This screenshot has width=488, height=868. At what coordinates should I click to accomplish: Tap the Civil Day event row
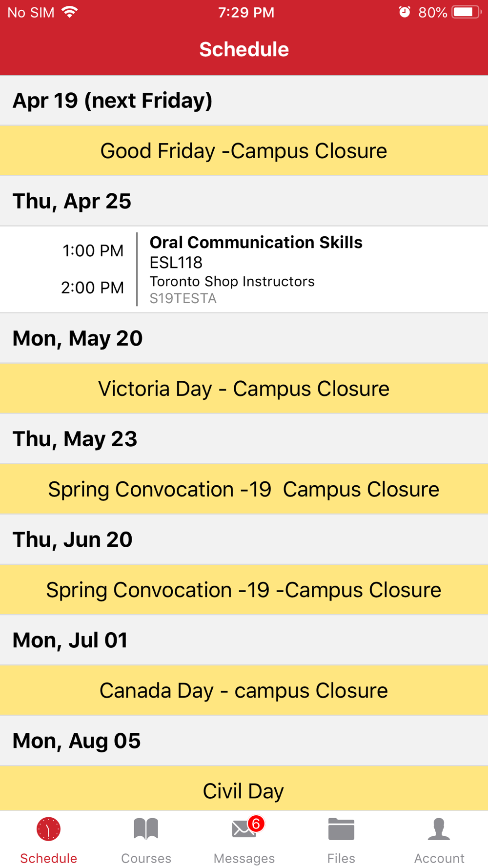tap(244, 788)
